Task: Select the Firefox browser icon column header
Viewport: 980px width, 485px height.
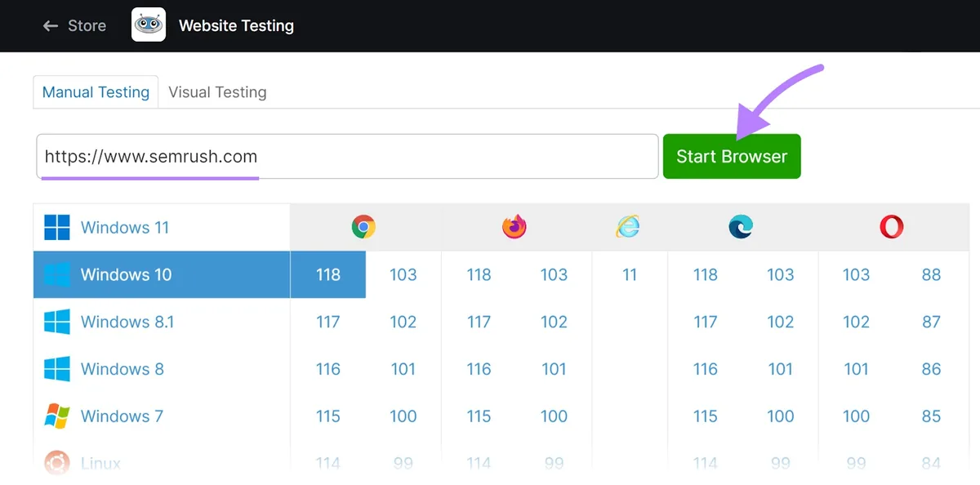Action: click(x=514, y=227)
